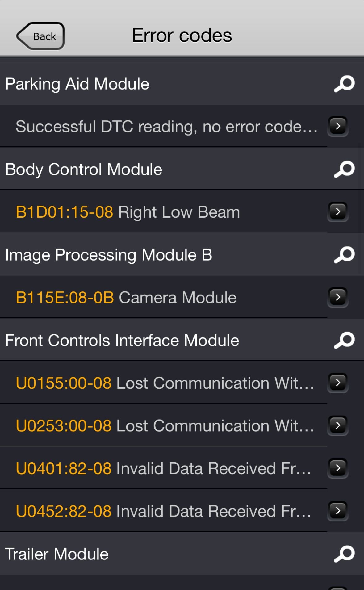Search the Parking Aid Module codes
The height and width of the screenshot is (590, 364).
point(344,84)
